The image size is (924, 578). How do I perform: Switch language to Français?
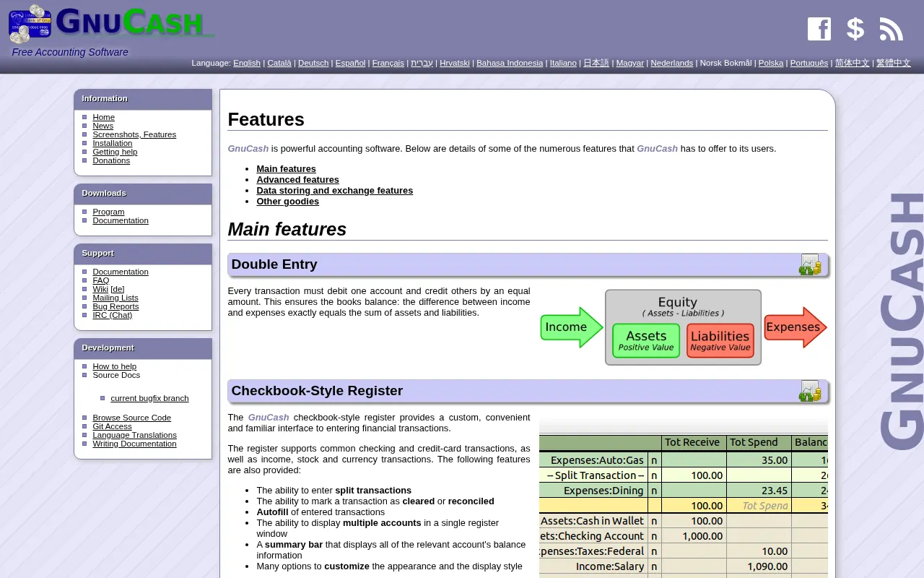[x=388, y=64]
